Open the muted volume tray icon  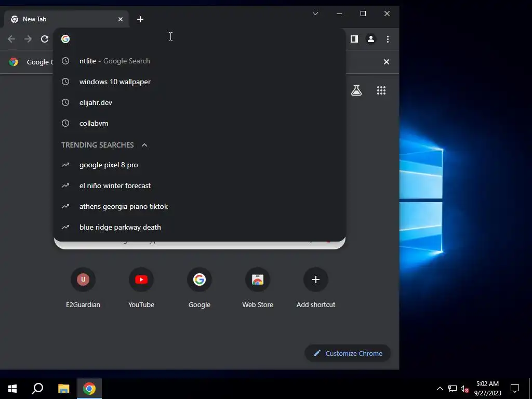coord(465,389)
